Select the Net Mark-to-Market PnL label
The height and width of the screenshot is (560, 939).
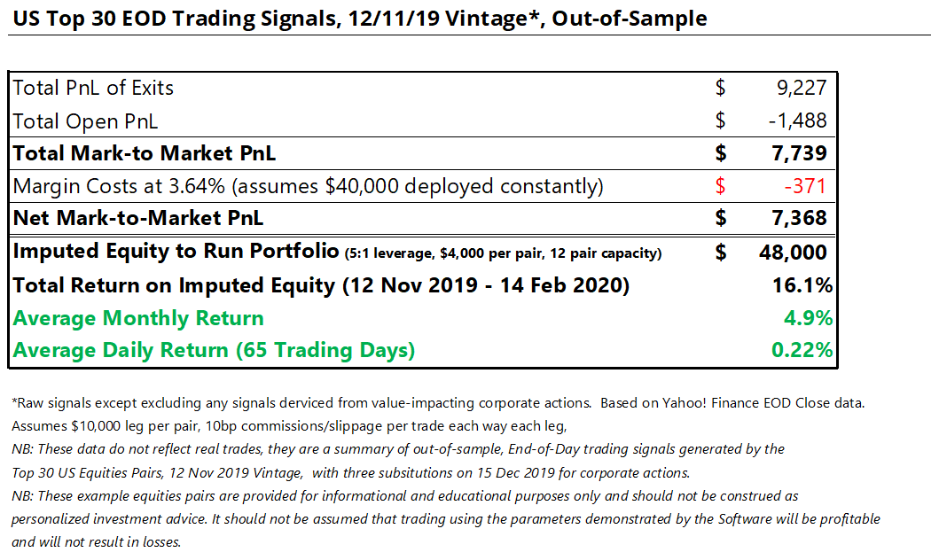(x=138, y=218)
